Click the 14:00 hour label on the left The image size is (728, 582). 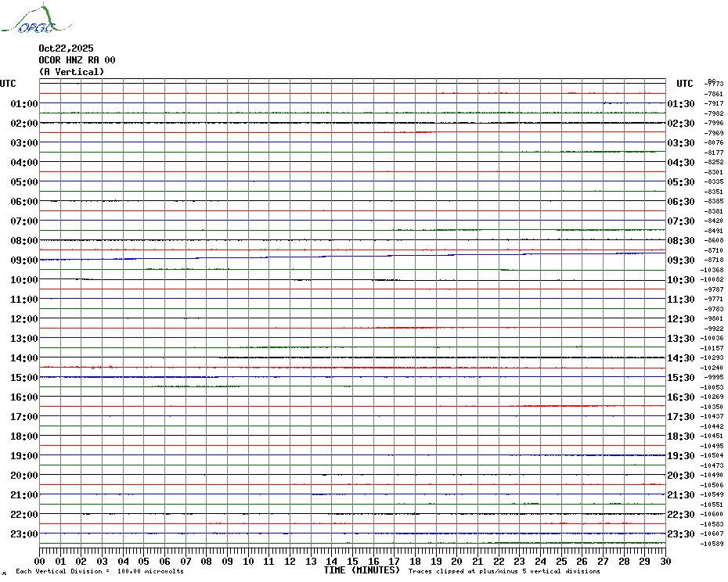point(24,358)
